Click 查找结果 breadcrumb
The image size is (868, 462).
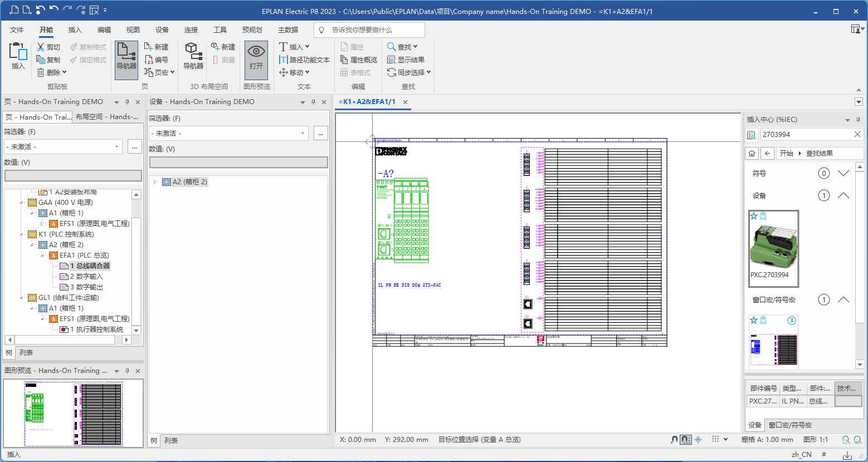pos(819,154)
